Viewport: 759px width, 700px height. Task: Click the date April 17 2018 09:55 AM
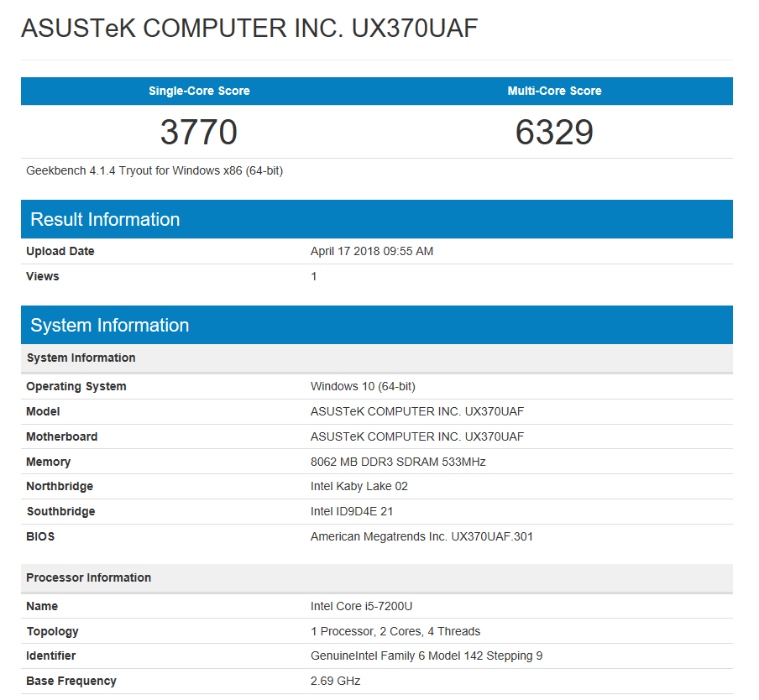pos(372,252)
